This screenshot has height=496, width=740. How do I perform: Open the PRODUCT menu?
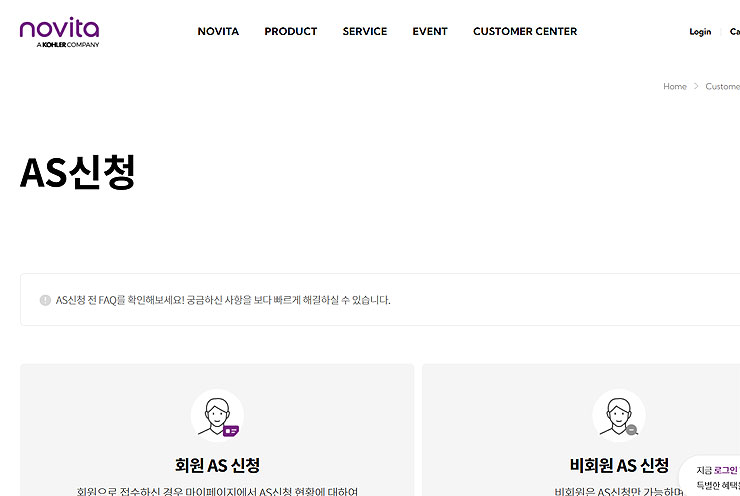(x=291, y=32)
